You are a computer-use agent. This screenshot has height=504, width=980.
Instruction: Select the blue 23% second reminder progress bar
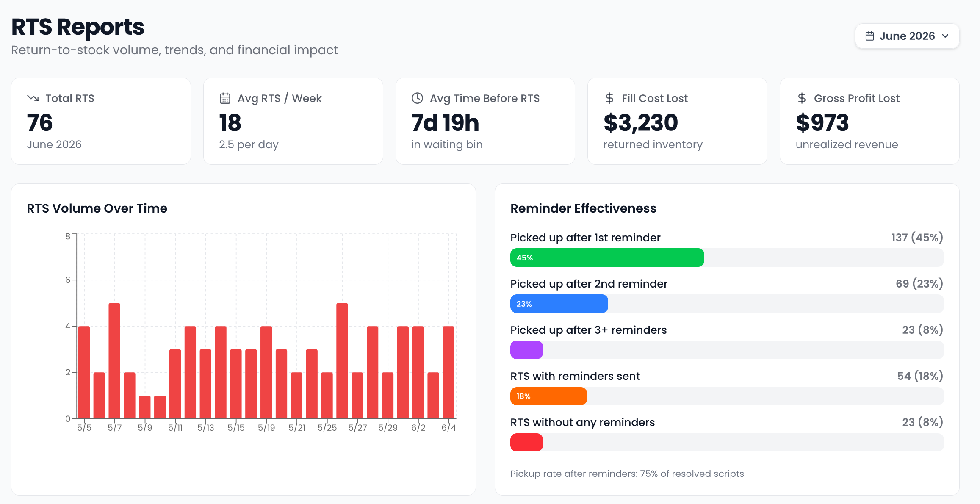coord(559,304)
